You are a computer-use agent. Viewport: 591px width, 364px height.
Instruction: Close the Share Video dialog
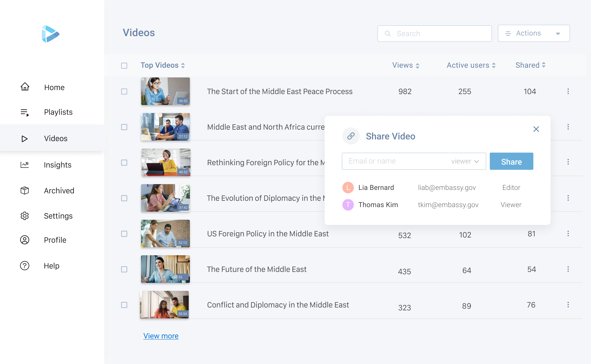click(x=536, y=129)
